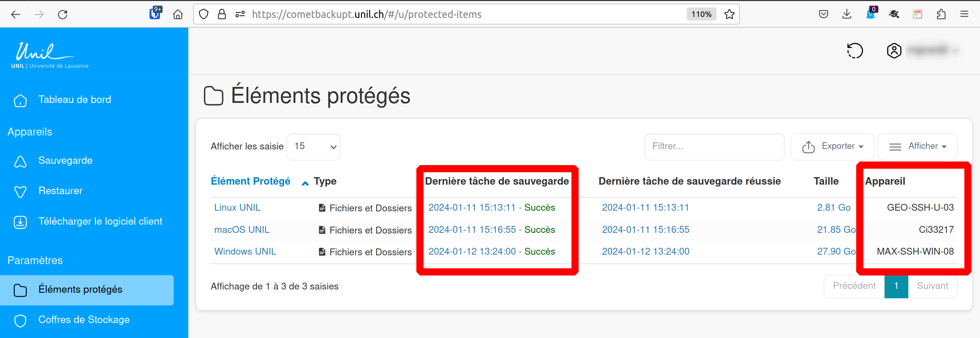Viewport: 980px width, 338px height.
Task: Open Sauvegarde in the sidebar
Action: point(65,161)
